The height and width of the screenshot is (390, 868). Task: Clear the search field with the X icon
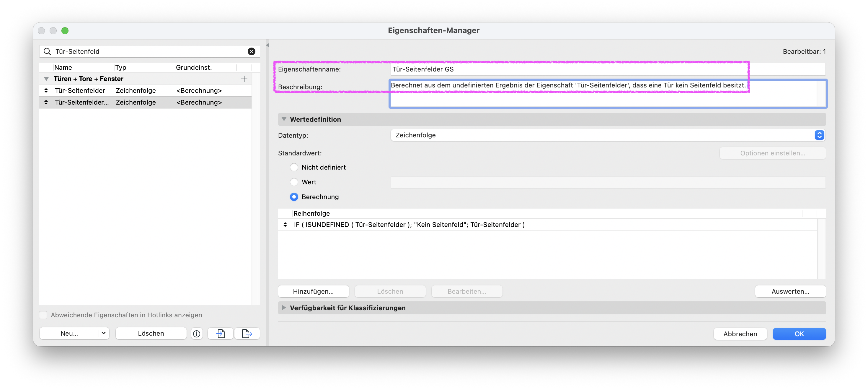[251, 51]
